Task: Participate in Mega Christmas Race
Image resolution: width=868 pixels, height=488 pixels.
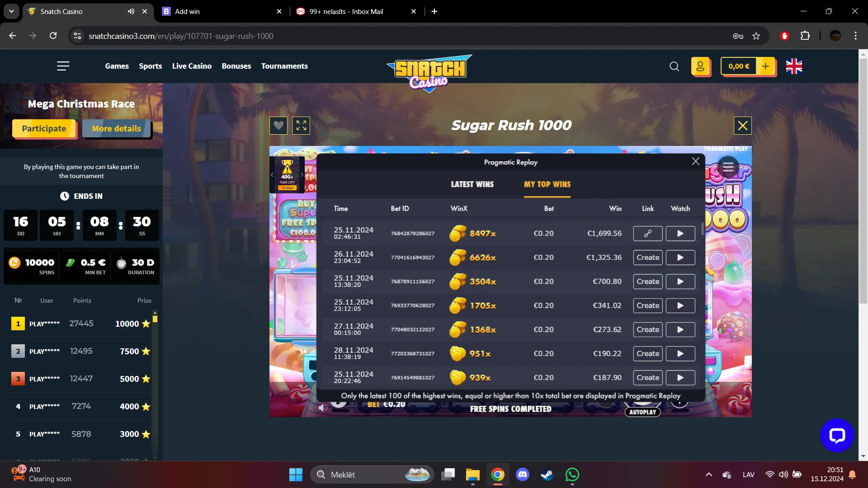Action: coord(44,129)
